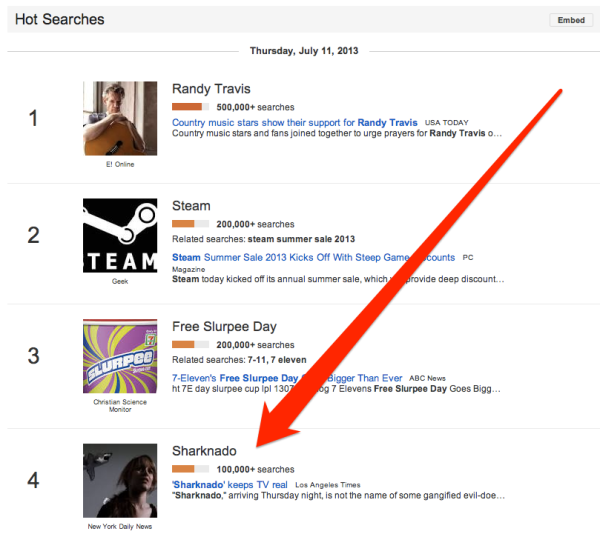Click the 'USA TODAY' source label

pyautogui.click(x=447, y=123)
